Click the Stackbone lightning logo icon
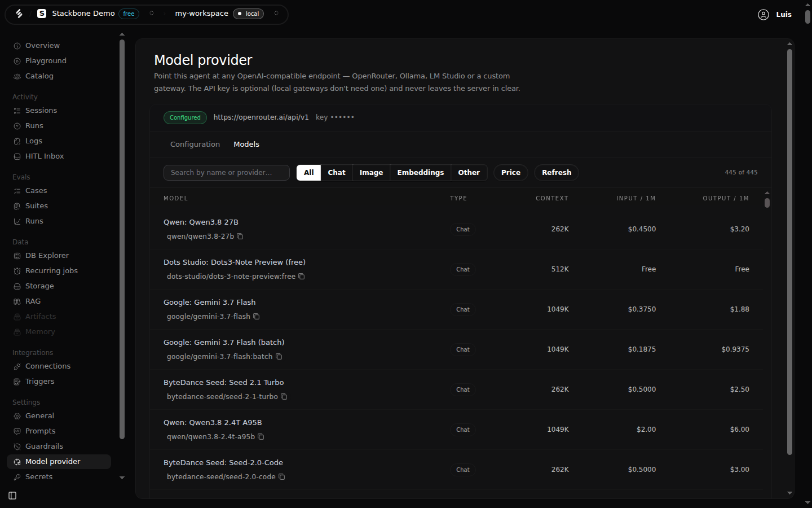Viewport: 812px width, 508px height. coord(19,14)
